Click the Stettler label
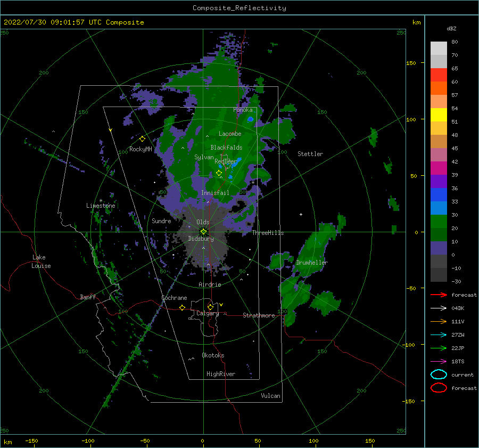The height and width of the screenshot is (448, 479). click(x=310, y=154)
